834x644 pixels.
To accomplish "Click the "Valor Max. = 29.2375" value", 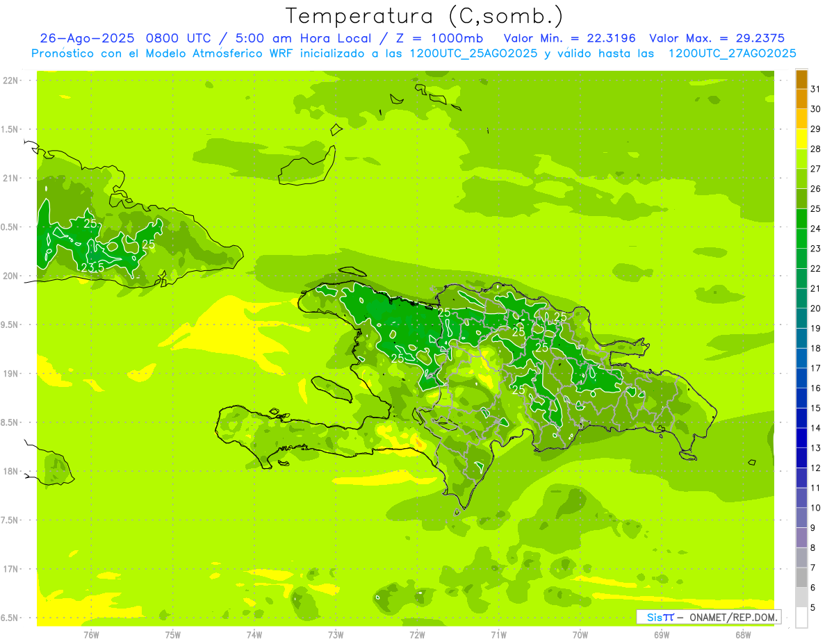I will (717, 38).
